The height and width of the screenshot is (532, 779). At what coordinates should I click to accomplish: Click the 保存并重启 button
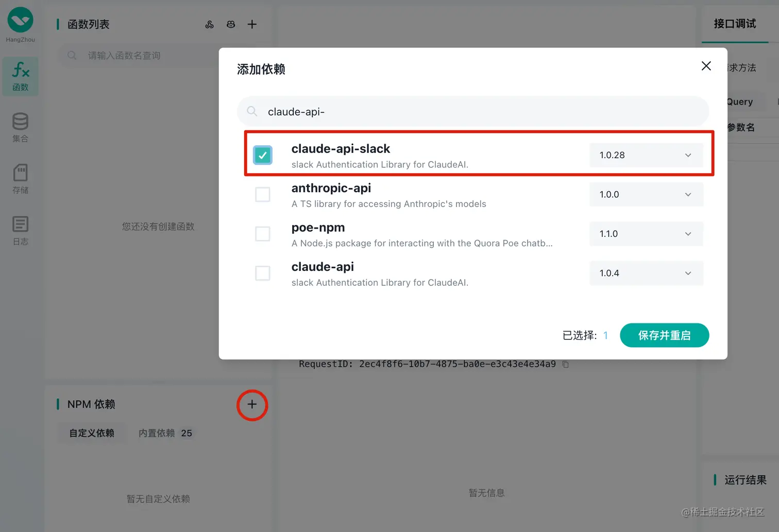coord(664,335)
